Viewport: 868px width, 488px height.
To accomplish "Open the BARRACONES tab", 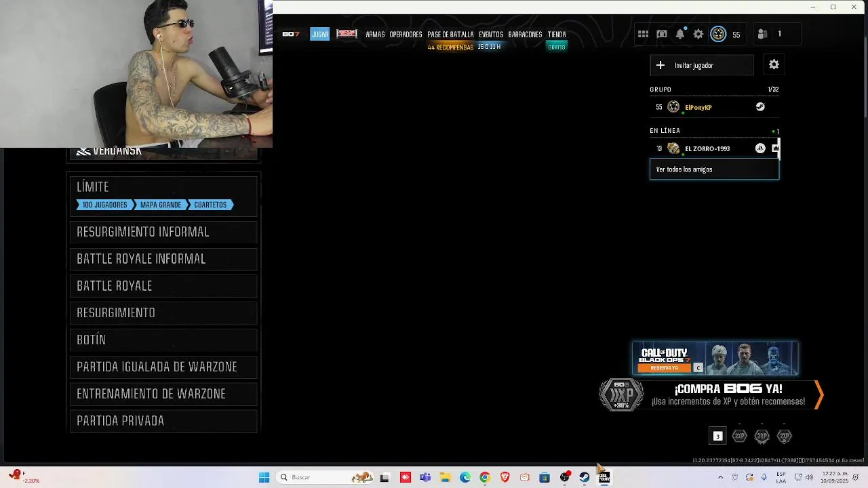I will [x=525, y=35].
